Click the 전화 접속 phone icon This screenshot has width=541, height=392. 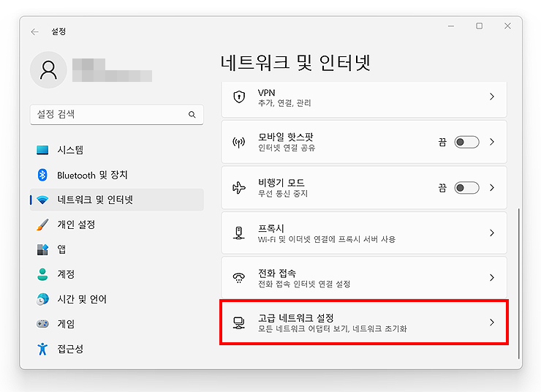239,278
